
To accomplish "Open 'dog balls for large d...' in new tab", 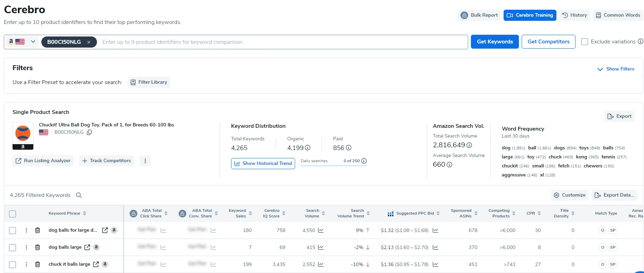I will [x=105, y=230].
